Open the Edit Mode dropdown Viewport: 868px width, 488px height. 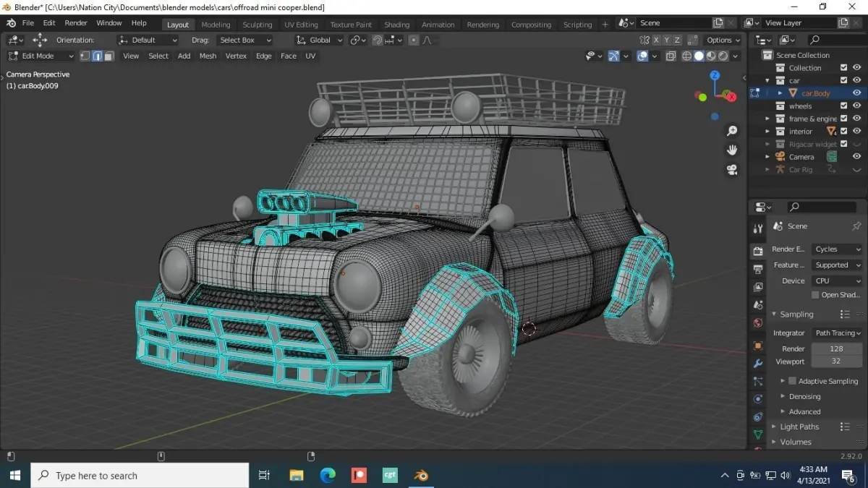pos(41,56)
